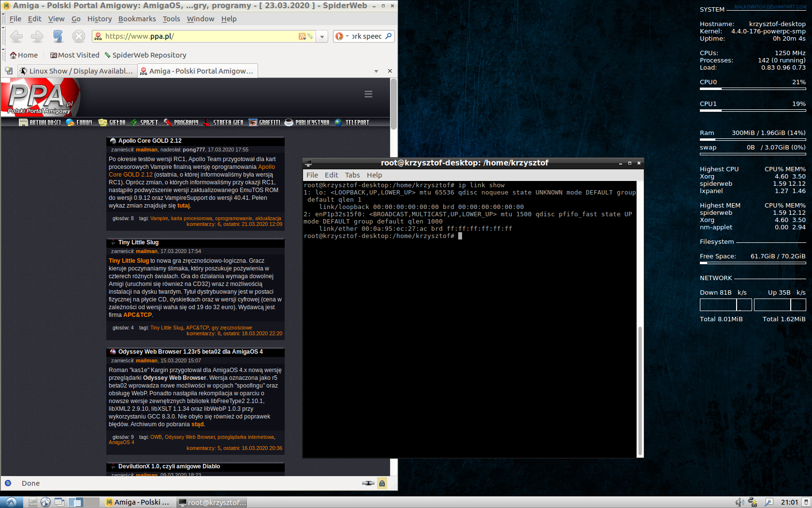Open the network manager tray icon
The height and width of the screenshot is (508, 812).
pyautogui.click(x=753, y=502)
